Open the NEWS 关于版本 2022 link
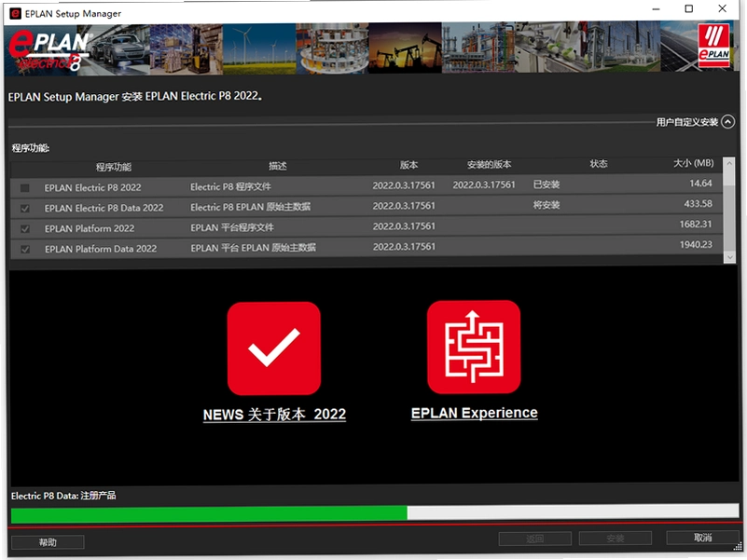 (274, 415)
